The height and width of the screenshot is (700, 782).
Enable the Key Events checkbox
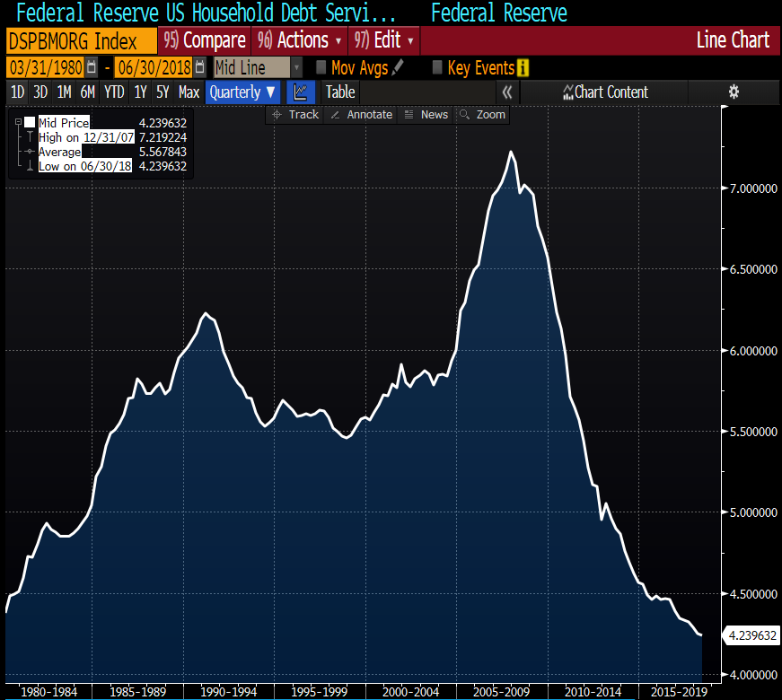(x=437, y=67)
